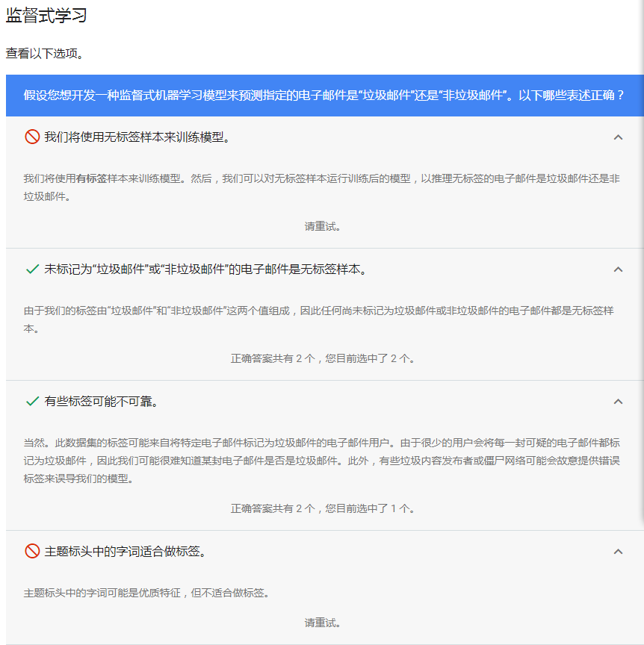Select the option 我们将使用无标签样本来训练模型

[x=137, y=137]
